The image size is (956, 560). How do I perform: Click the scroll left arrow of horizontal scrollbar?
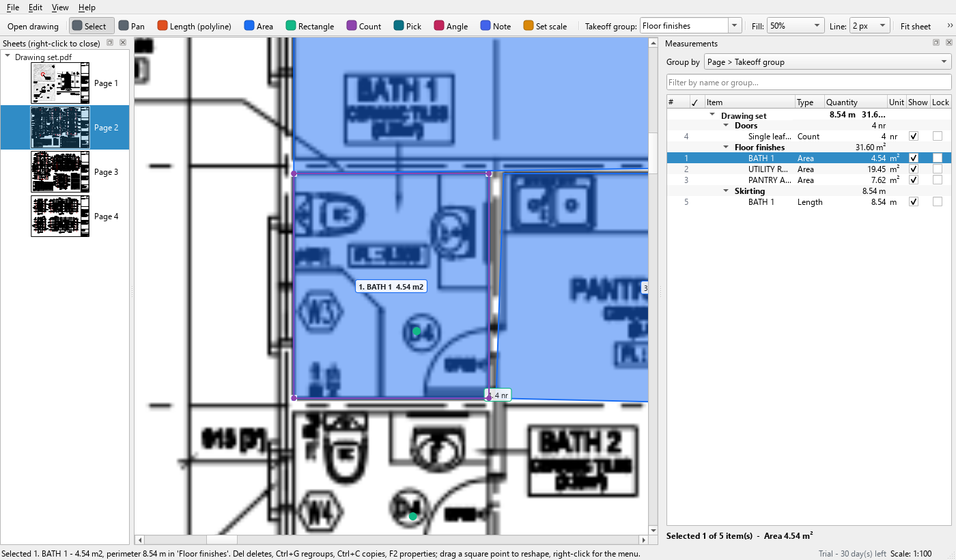(140, 540)
